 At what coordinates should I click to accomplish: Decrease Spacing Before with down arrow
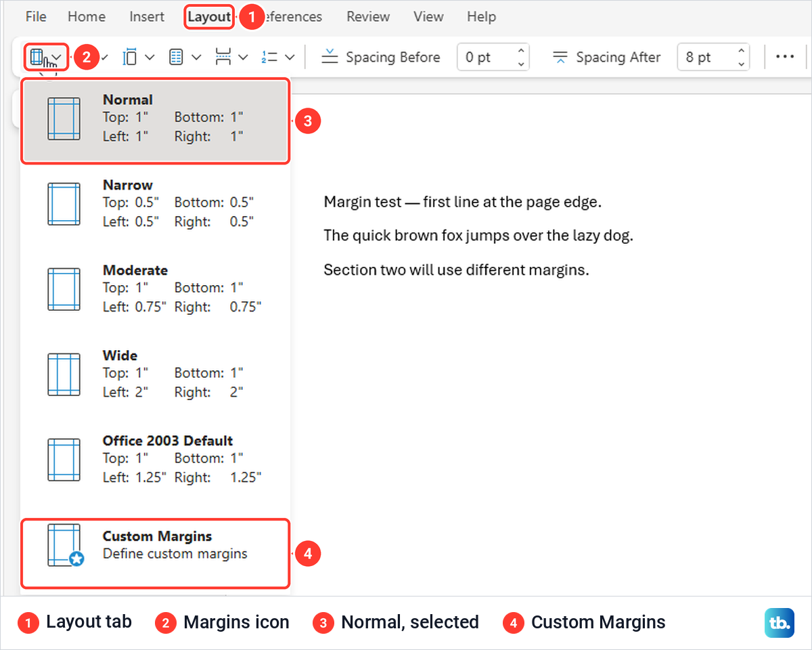[x=521, y=64]
